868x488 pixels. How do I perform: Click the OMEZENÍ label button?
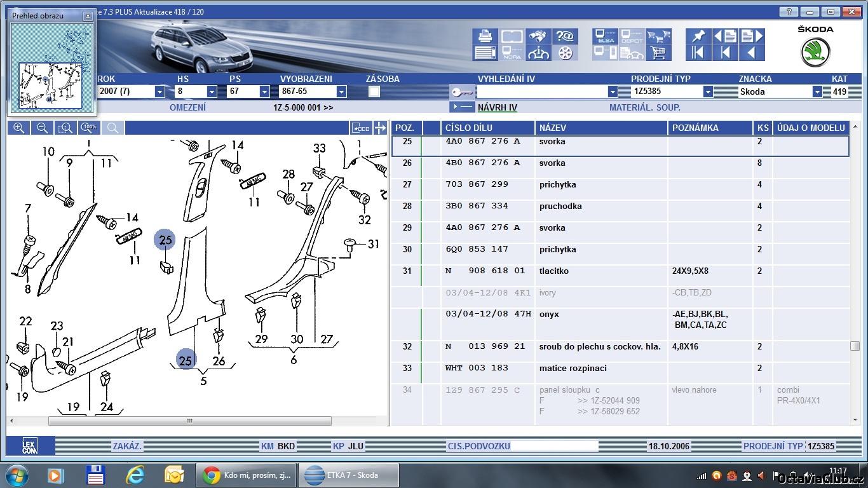187,107
